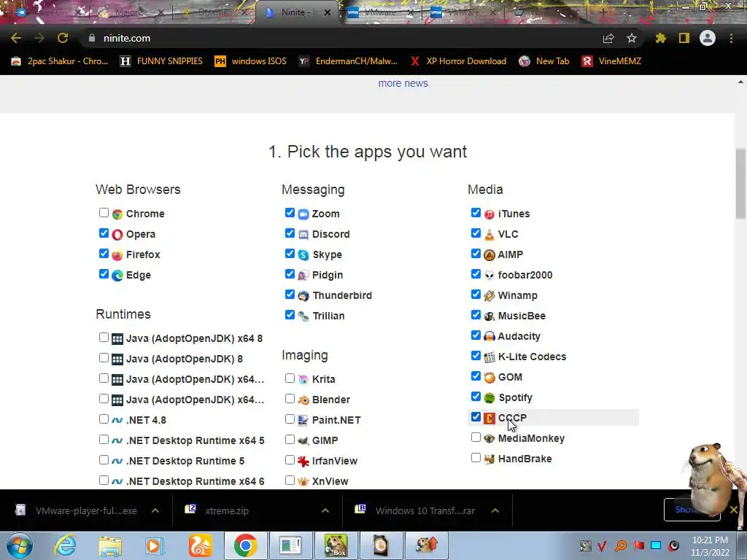Click the Chrome app icon in Web Browsers

[x=117, y=214]
